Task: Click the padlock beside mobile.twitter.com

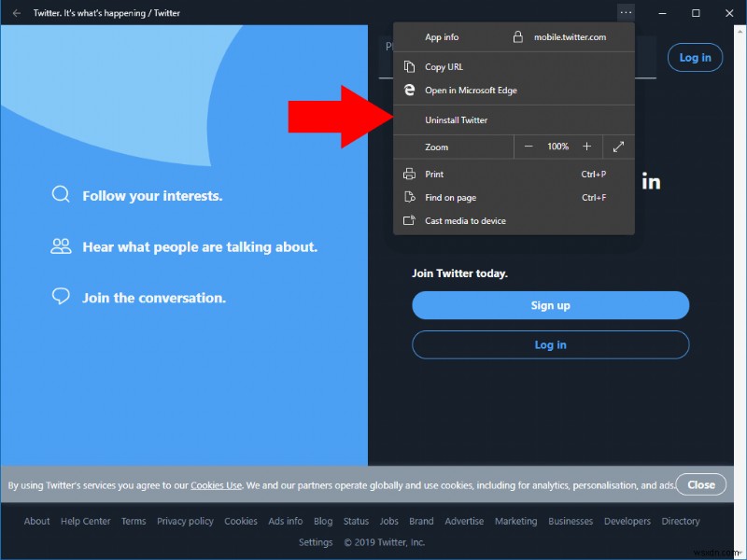Action: click(x=516, y=37)
